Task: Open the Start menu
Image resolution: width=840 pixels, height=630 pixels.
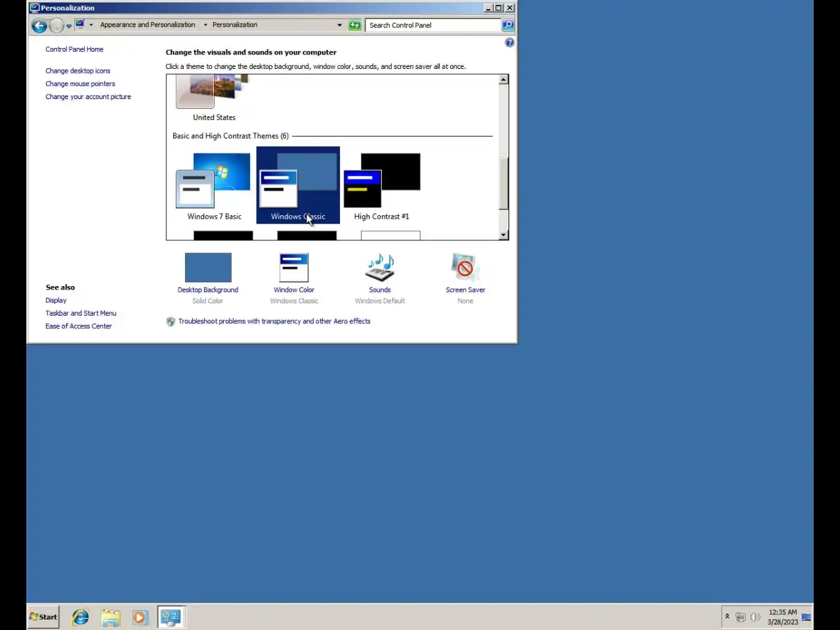Action: pyautogui.click(x=43, y=617)
